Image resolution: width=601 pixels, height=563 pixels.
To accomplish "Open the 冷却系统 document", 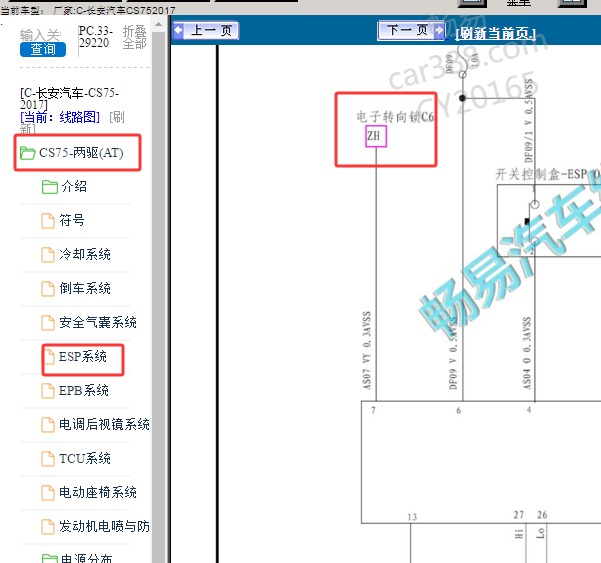I will 76,254.
